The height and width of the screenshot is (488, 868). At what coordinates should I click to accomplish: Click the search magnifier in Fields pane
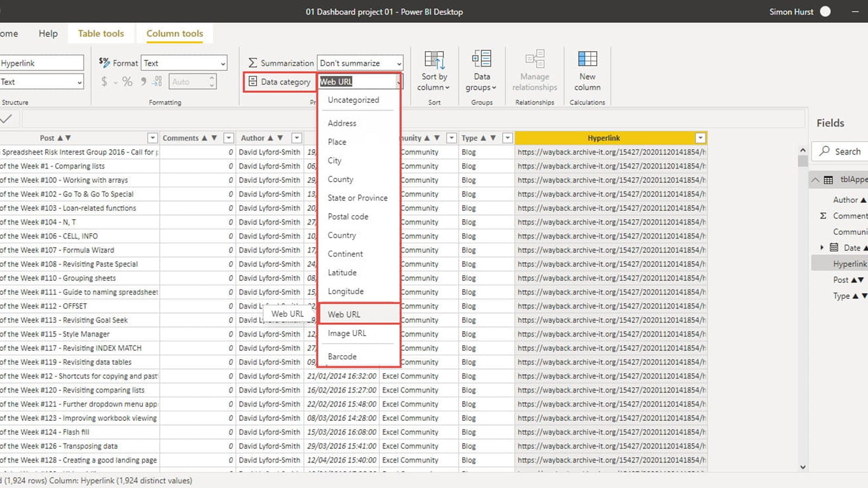pos(825,151)
